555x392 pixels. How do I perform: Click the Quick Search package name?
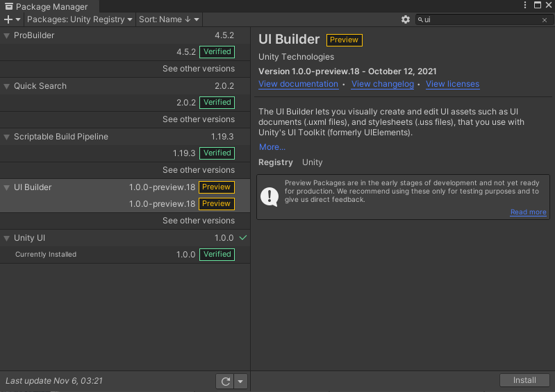pyautogui.click(x=40, y=86)
